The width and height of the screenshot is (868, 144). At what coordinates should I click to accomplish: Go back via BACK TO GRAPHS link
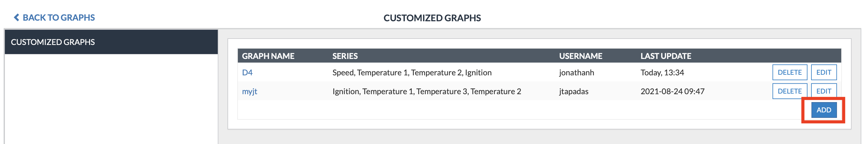click(x=59, y=18)
